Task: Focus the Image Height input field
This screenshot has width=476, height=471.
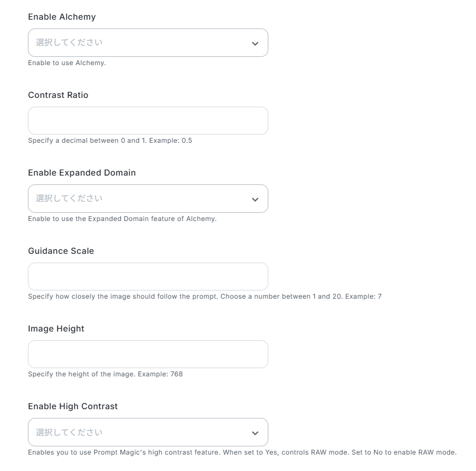Action: tap(148, 354)
